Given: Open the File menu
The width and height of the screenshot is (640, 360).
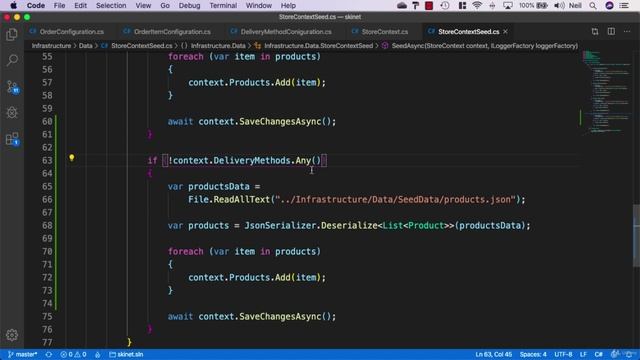Looking at the screenshot, I should (x=59, y=5).
